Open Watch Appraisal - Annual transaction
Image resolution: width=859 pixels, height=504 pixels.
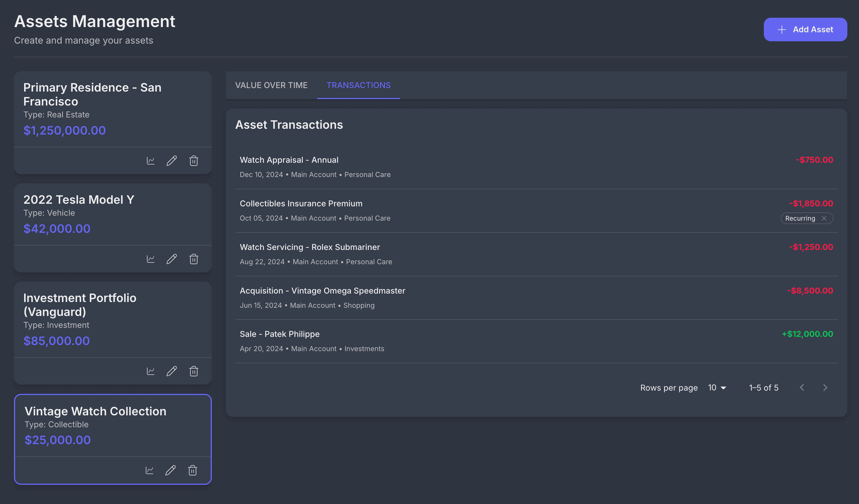coord(289,160)
